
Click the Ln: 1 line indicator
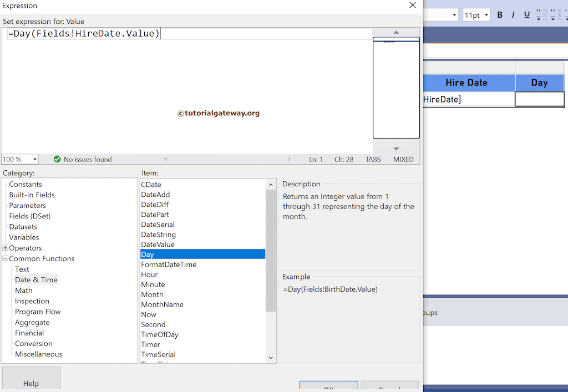coord(316,159)
